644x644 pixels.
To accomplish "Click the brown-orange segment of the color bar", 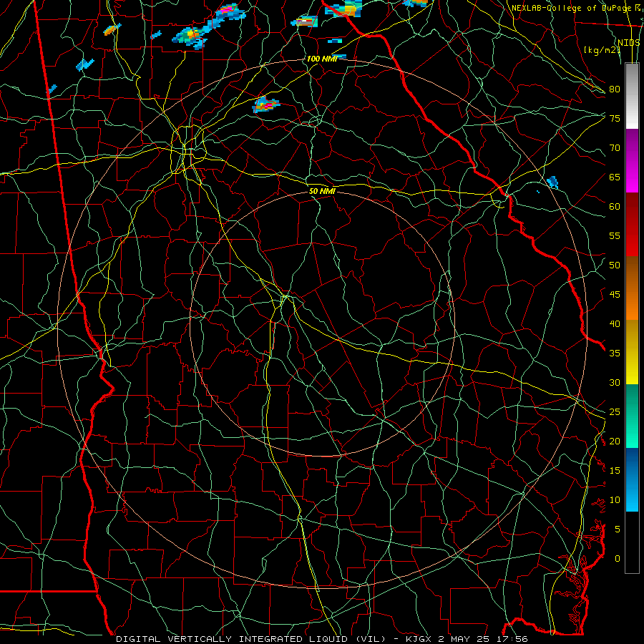I will point(632,288).
